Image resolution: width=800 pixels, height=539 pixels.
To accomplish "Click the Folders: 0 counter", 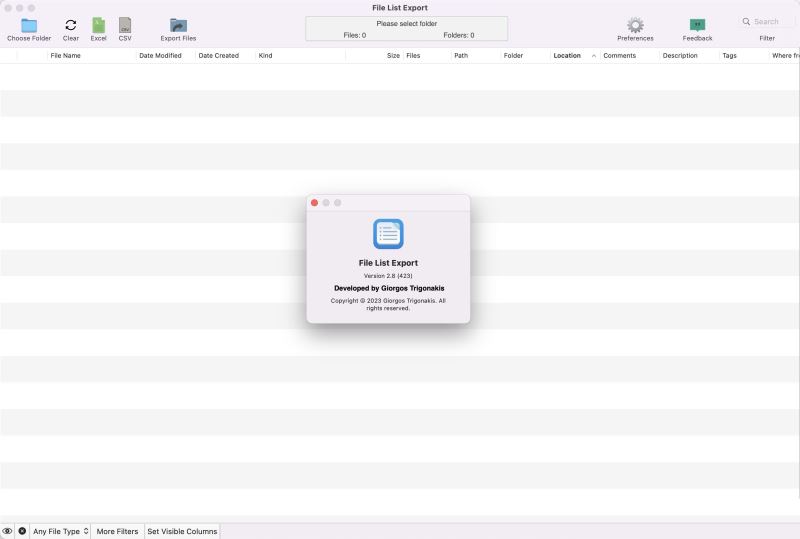I will tap(459, 35).
